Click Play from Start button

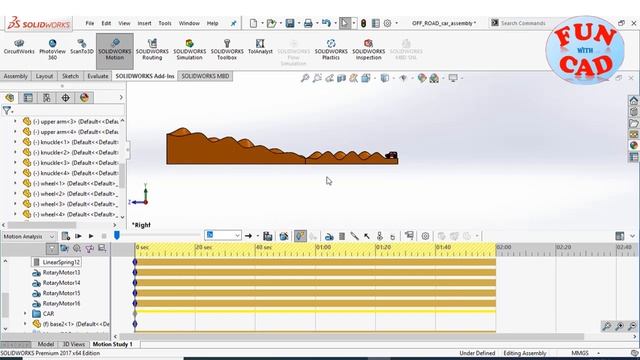[x=78, y=236]
